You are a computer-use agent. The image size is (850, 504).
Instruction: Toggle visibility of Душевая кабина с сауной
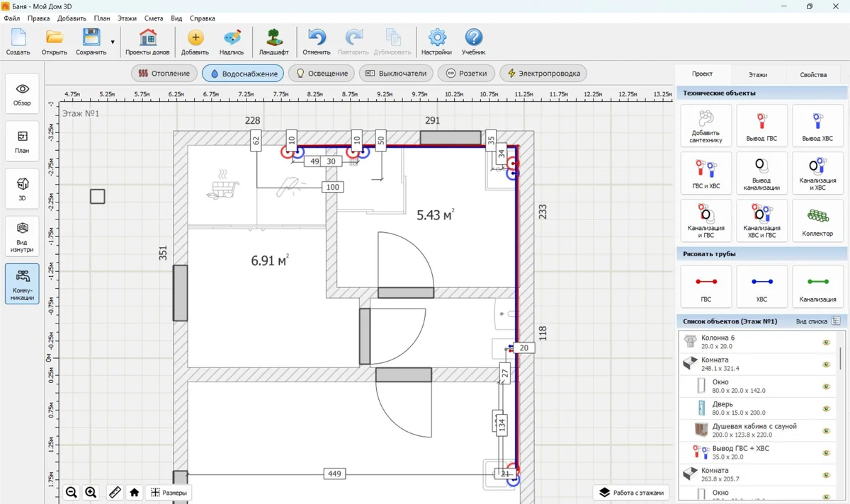pyautogui.click(x=826, y=430)
